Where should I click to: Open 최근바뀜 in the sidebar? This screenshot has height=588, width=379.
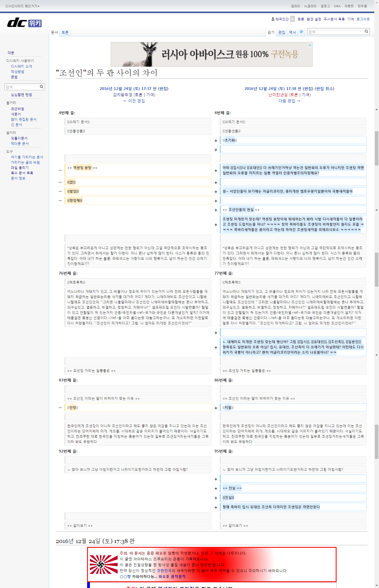click(x=17, y=109)
